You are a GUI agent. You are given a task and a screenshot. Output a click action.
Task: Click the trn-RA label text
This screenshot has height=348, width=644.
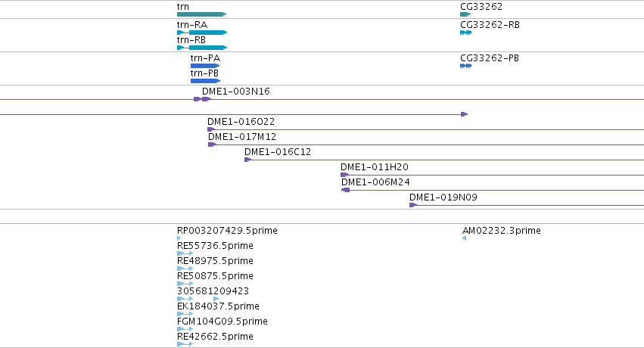tap(192, 25)
